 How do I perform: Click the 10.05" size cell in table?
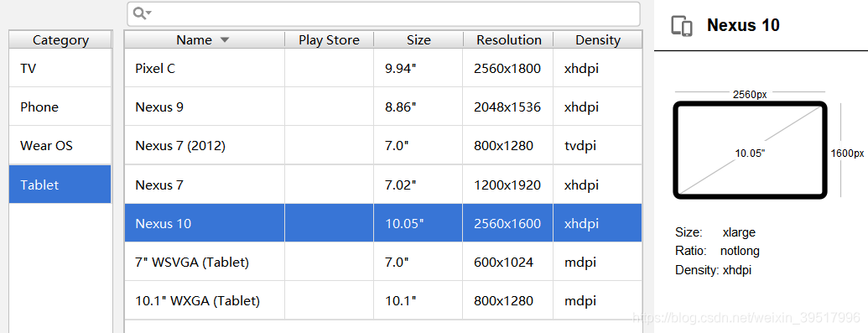tap(418, 223)
